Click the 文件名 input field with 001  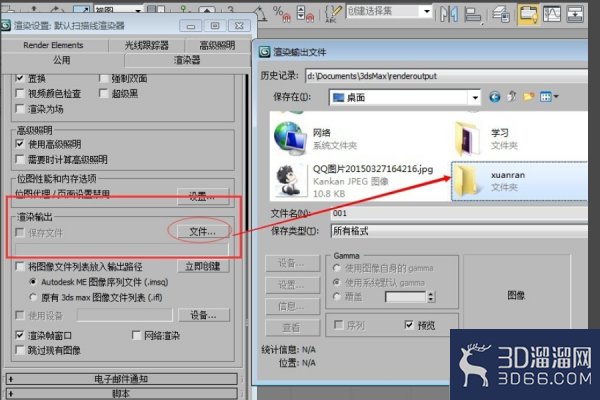coord(459,213)
